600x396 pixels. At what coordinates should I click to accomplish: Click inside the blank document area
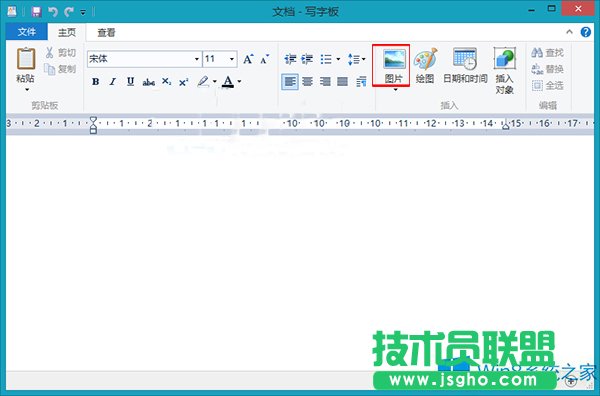(300, 253)
